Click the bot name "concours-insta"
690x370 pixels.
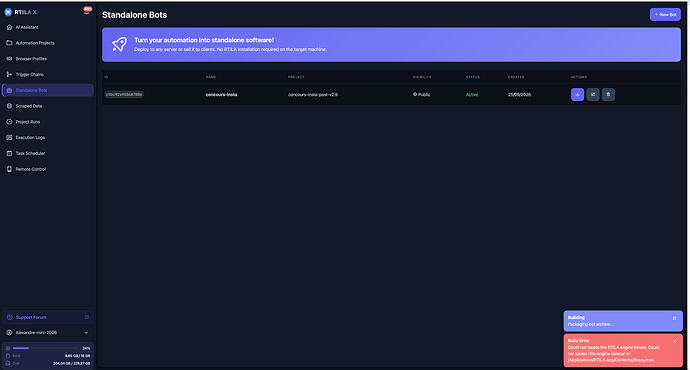click(221, 95)
